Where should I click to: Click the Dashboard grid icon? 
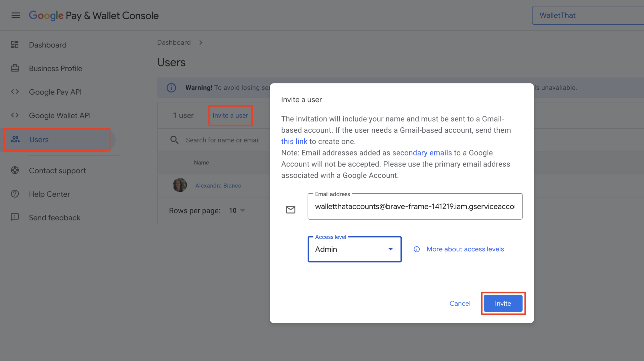(15, 45)
